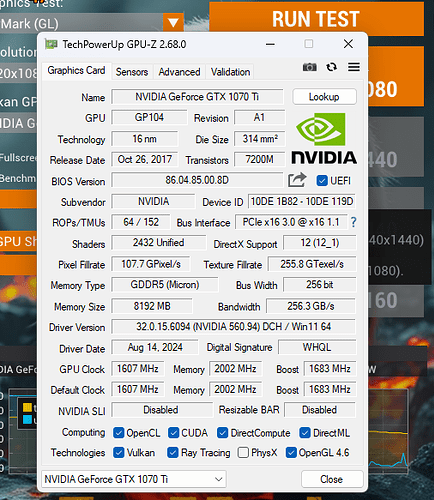Click the Default Clock Memory 2002 MHz value
The height and width of the screenshot is (500, 434).
pyautogui.click(x=235, y=389)
